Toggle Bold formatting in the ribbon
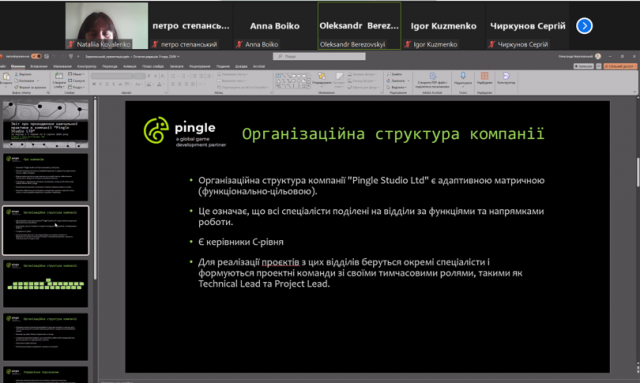This screenshot has height=383, width=640. tap(94, 84)
